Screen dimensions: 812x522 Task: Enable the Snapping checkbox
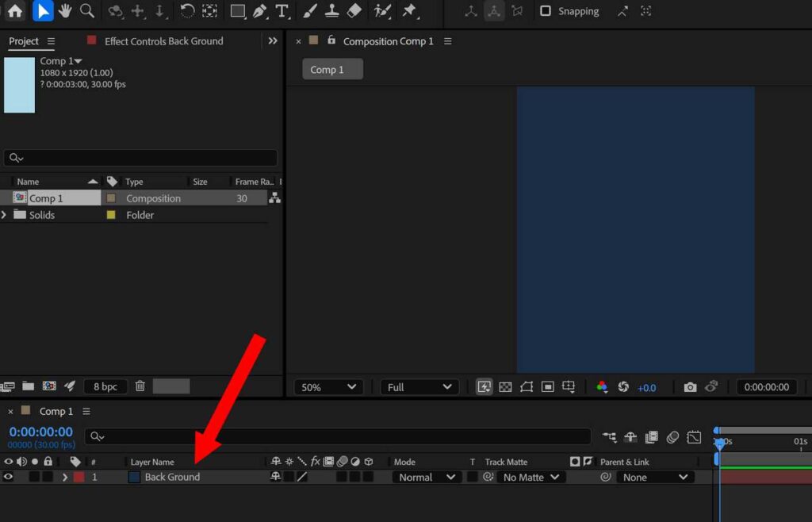point(546,11)
